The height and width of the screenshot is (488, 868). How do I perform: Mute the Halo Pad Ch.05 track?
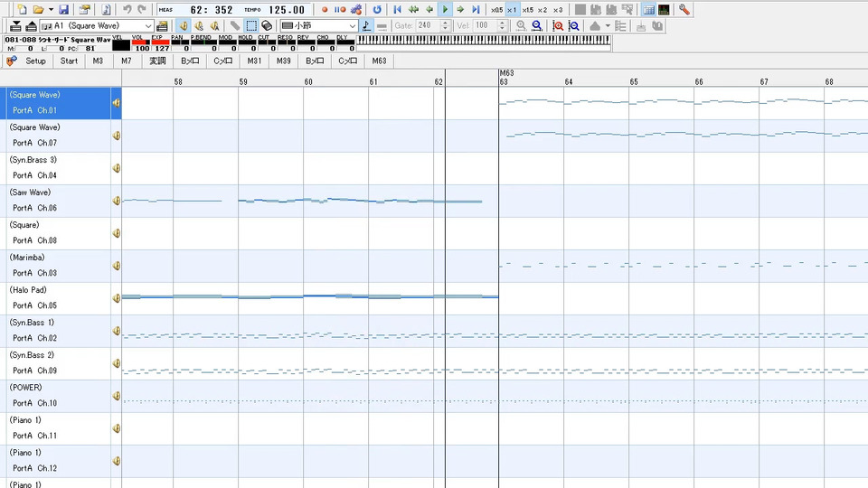point(116,298)
